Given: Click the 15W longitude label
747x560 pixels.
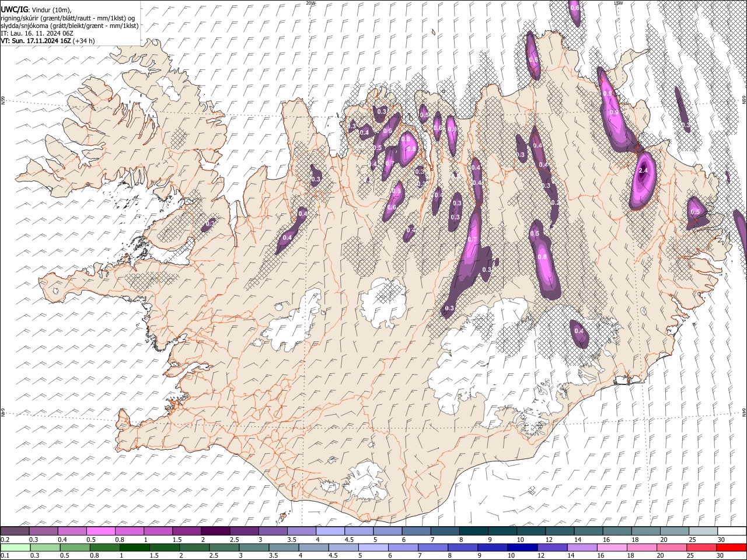Looking at the screenshot, I should click(619, 3).
